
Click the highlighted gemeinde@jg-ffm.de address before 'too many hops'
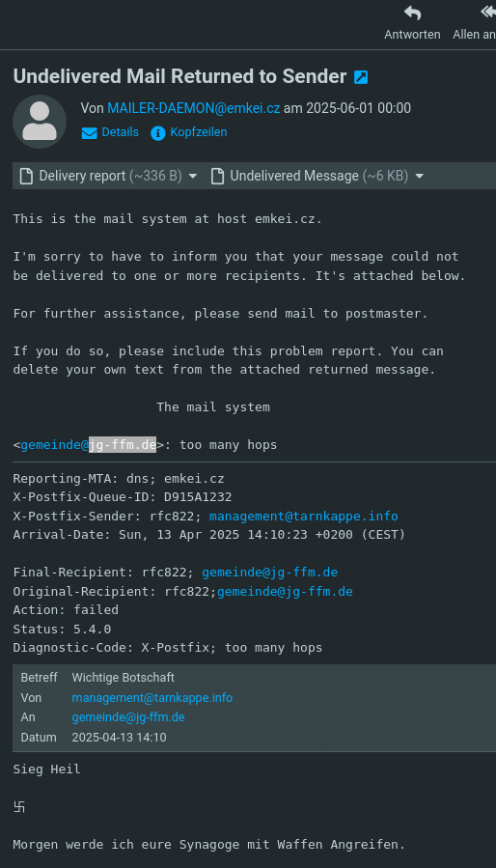point(89,444)
